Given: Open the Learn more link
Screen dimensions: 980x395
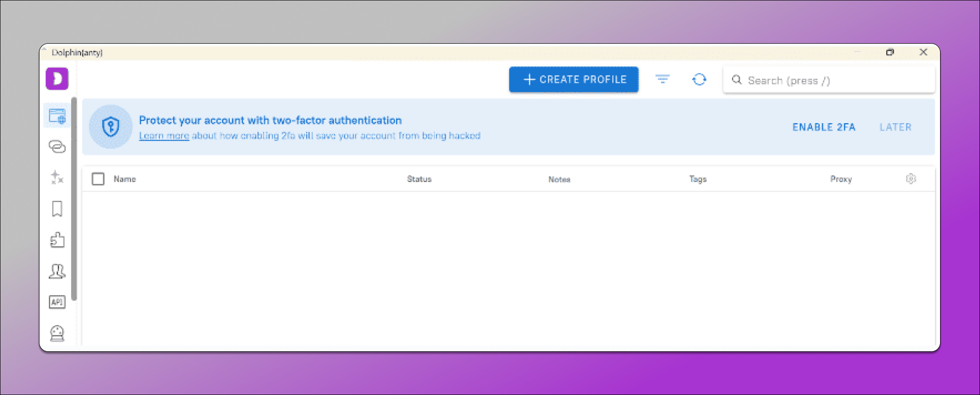Looking at the screenshot, I should pos(164,136).
